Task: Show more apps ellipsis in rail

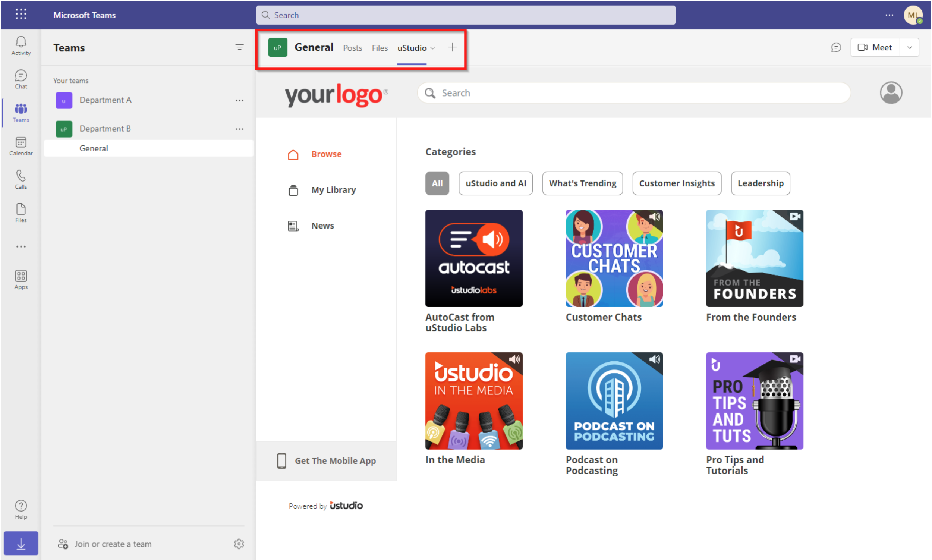Action: point(21,247)
